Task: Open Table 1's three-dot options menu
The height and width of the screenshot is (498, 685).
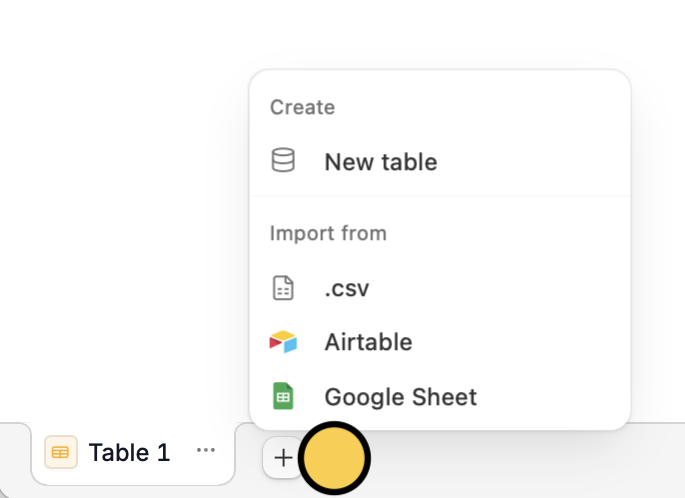Action: pos(206,451)
